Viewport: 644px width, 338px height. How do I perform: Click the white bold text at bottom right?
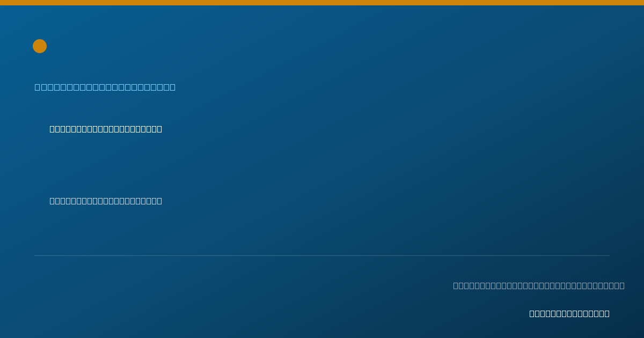[x=569, y=313]
